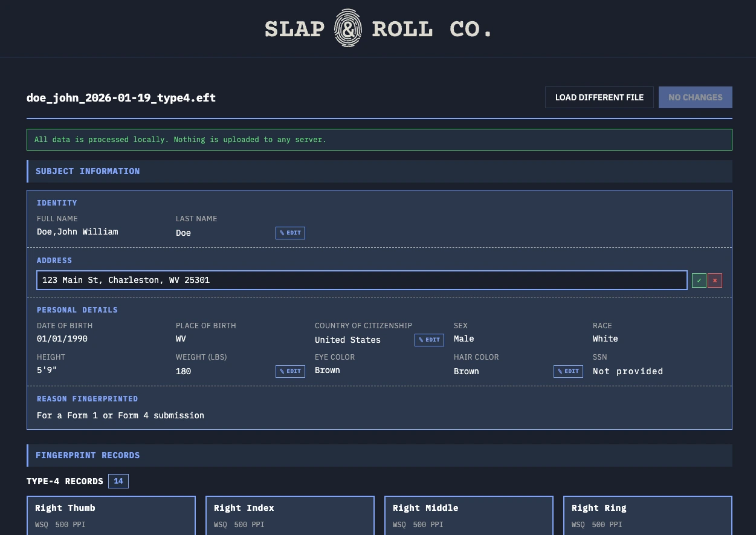Click the doe_john_2026-01-19_type4.eft filename

(121, 97)
